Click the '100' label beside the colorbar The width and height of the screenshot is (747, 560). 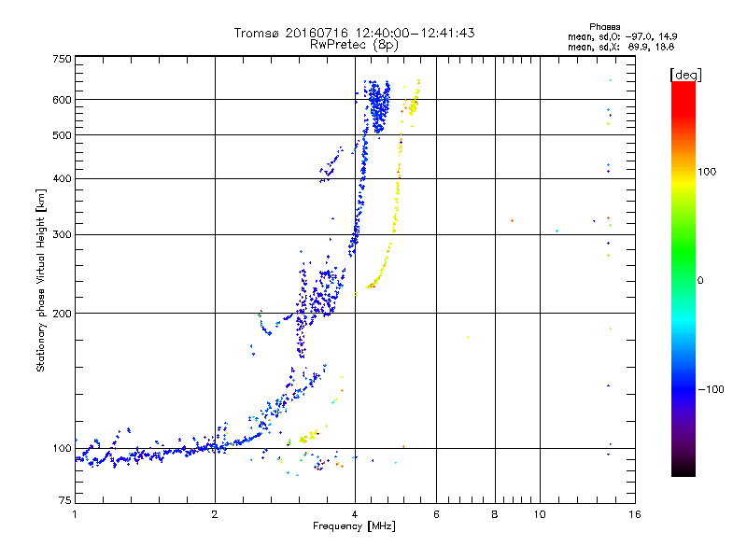coord(707,172)
